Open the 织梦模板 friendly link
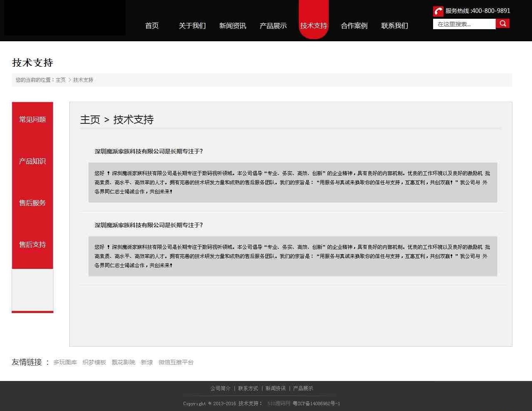The image size is (532, 411). click(x=94, y=363)
